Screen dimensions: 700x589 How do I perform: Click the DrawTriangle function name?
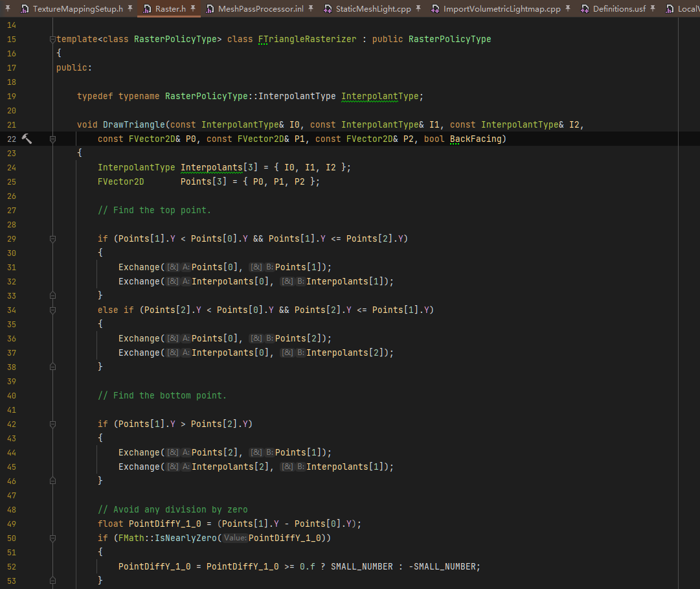[x=134, y=124]
